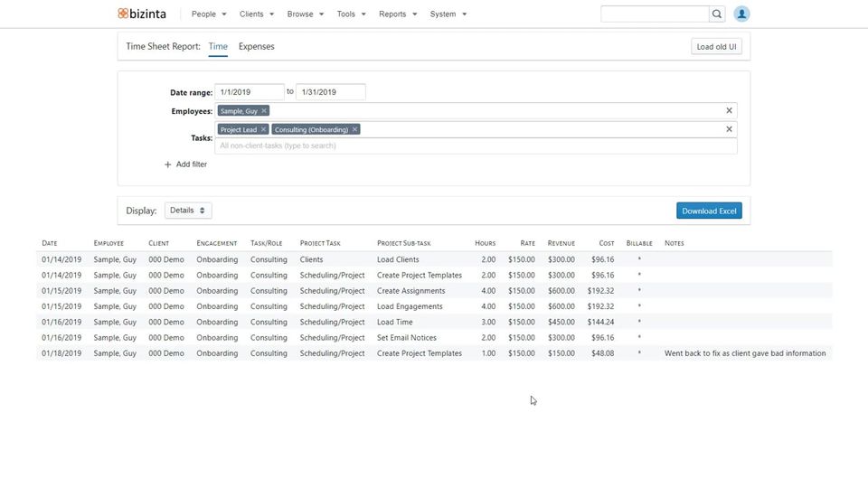
Task: Clear all Tasks filter values
Action: (x=729, y=129)
